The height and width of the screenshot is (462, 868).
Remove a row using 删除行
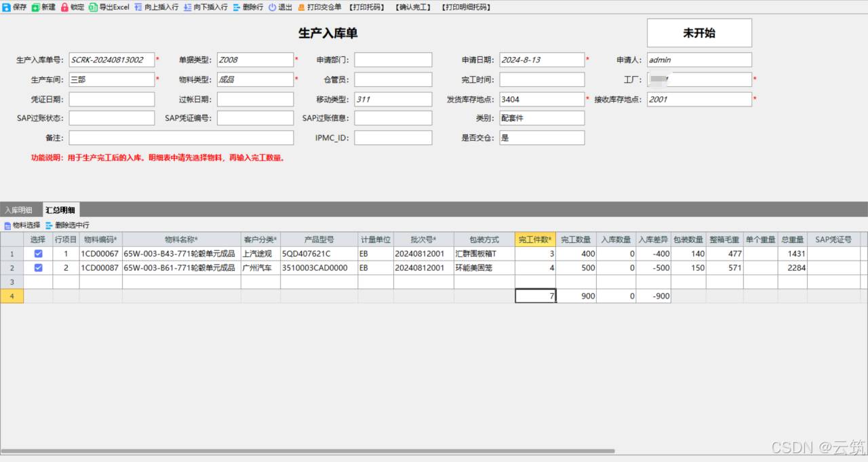(x=248, y=7)
